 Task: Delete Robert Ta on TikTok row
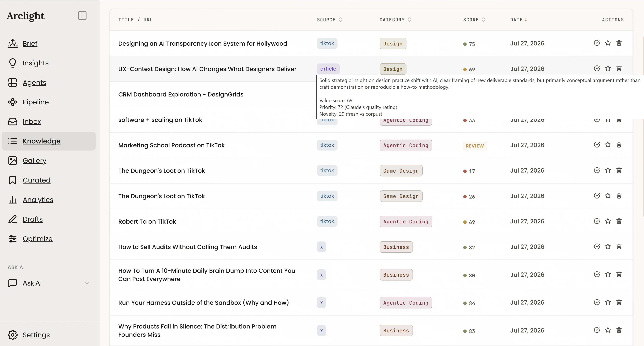619,221
